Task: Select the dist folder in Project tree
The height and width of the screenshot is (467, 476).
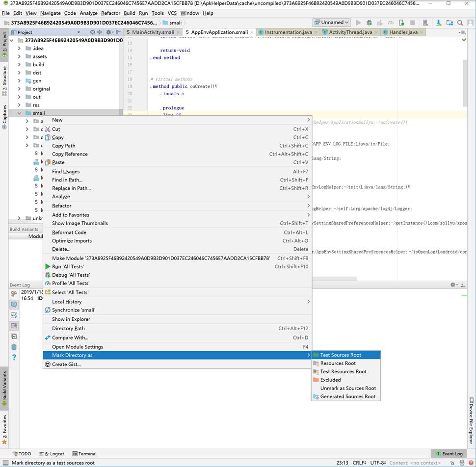Action: 37,73
